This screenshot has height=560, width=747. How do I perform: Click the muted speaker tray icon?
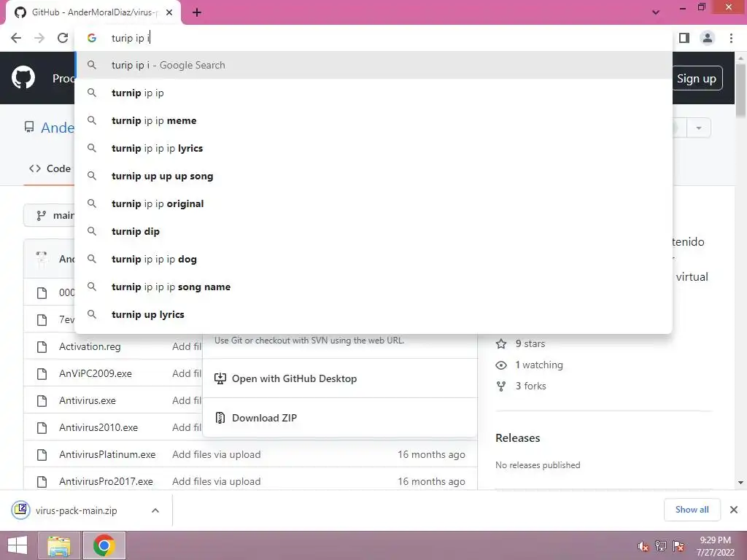coord(643,546)
